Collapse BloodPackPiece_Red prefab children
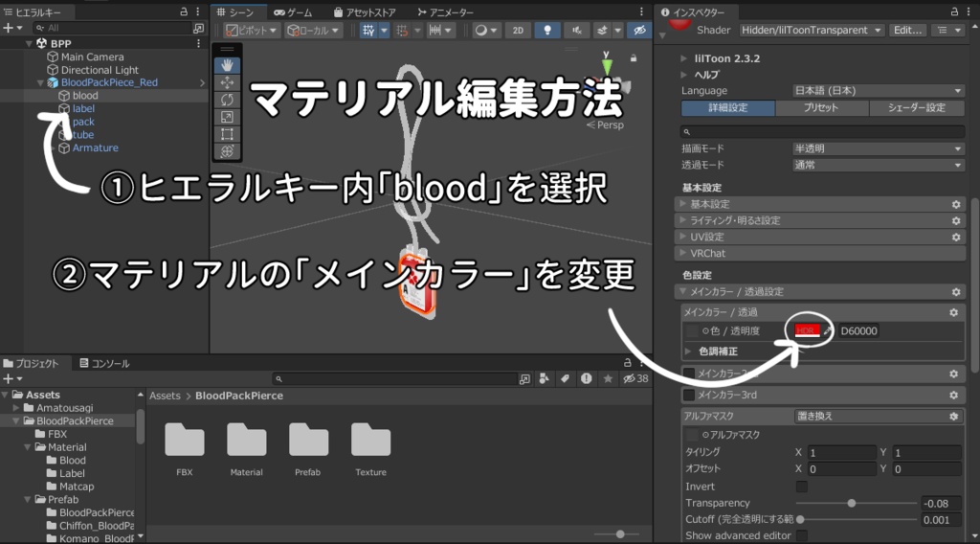 (40, 82)
